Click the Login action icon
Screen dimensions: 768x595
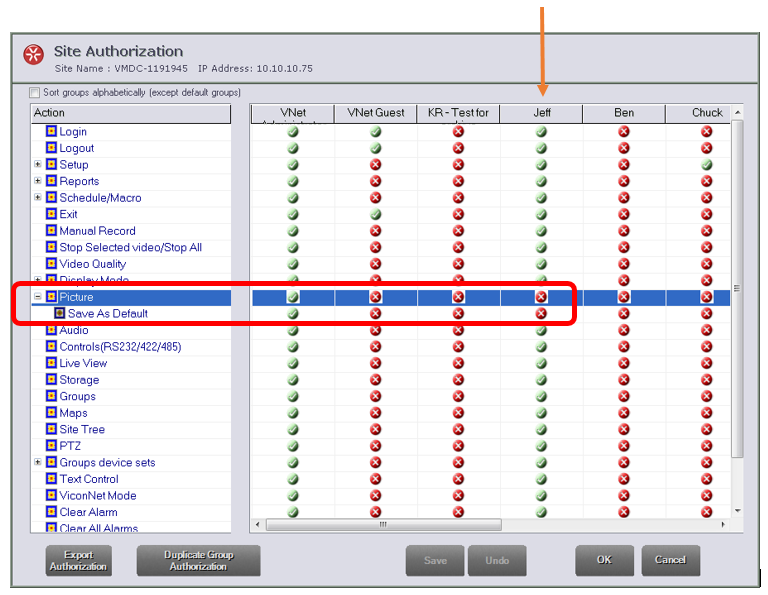(52, 132)
